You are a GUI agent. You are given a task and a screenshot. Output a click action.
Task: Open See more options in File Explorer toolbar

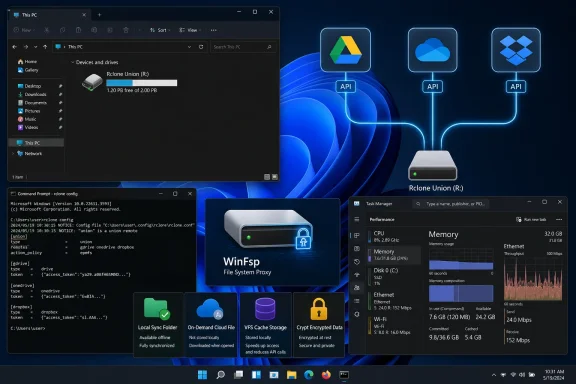[213, 30]
